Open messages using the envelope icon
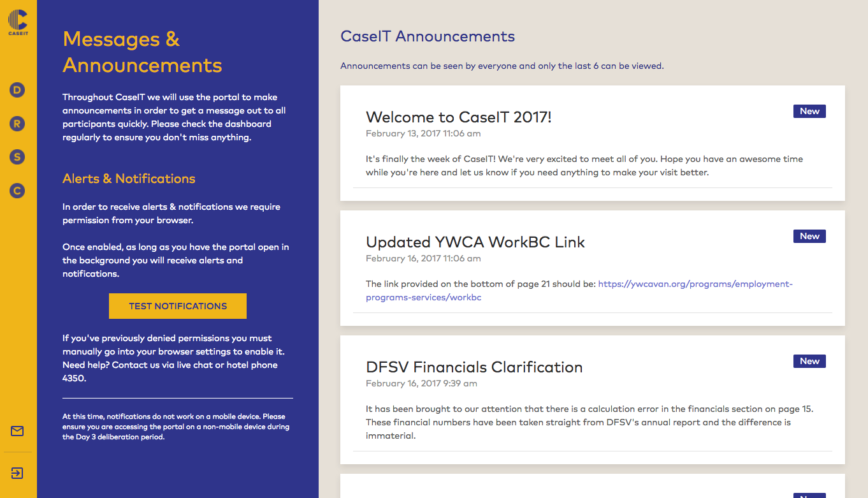Image resolution: width=868 pixels, height=498 pixels. tap(17, 431)
